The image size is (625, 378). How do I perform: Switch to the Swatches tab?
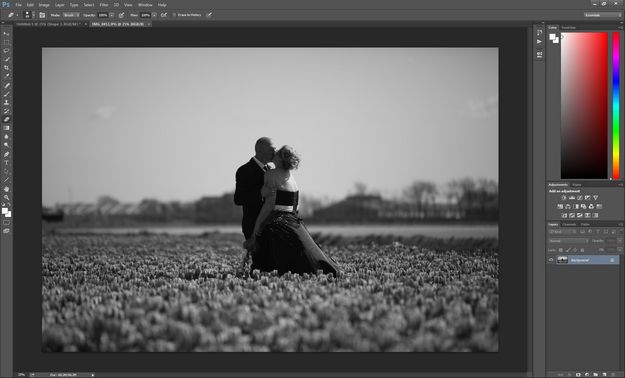coord(569,28)
